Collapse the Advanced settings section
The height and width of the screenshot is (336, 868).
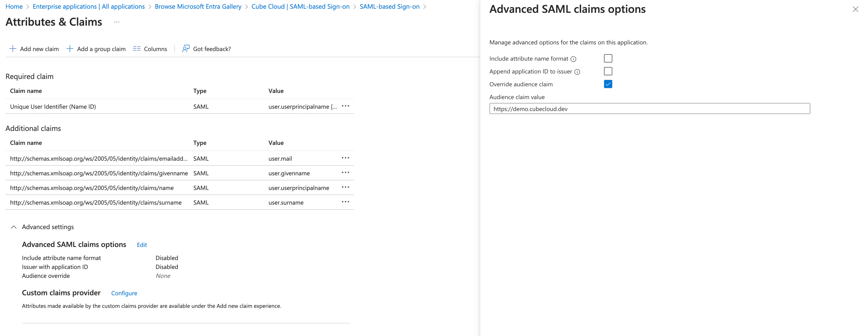click(14, 227)
